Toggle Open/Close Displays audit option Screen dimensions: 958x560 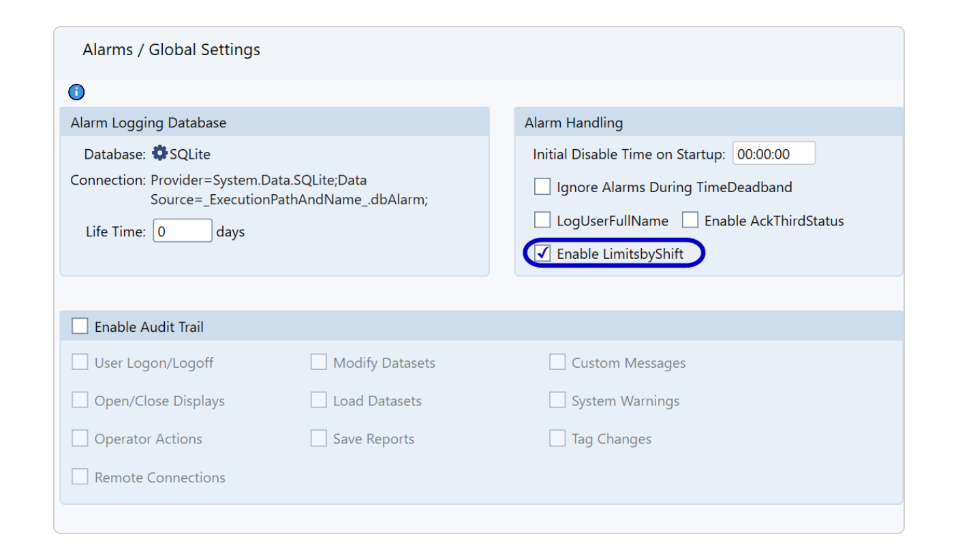pos(80,401)
